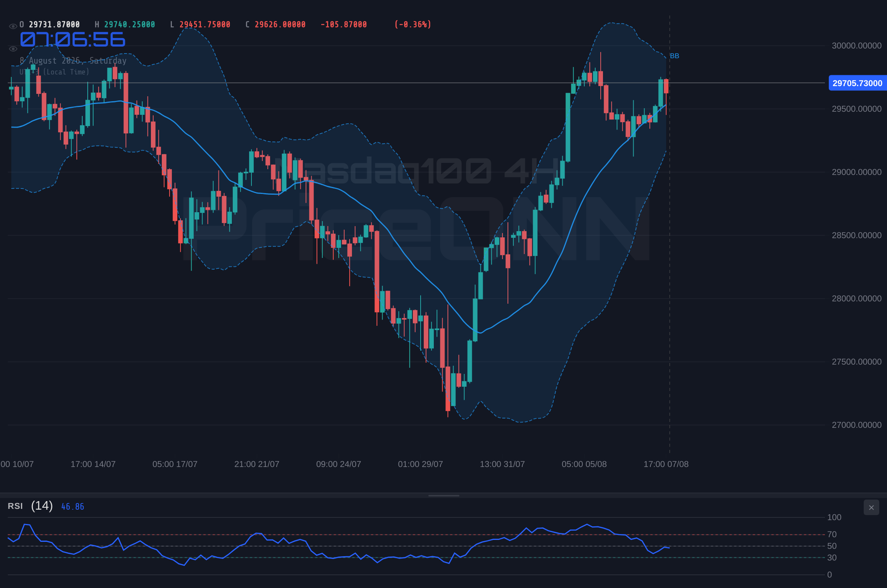Viewport: 887px width, 588px height.
Task: Click the 05:00 17/07 time axis label
Action: (175, 464)
